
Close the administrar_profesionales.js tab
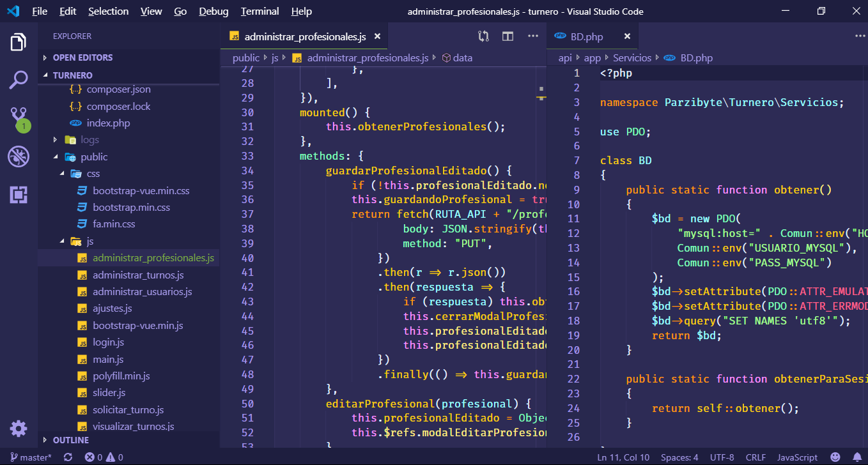(x=378, y=37)
